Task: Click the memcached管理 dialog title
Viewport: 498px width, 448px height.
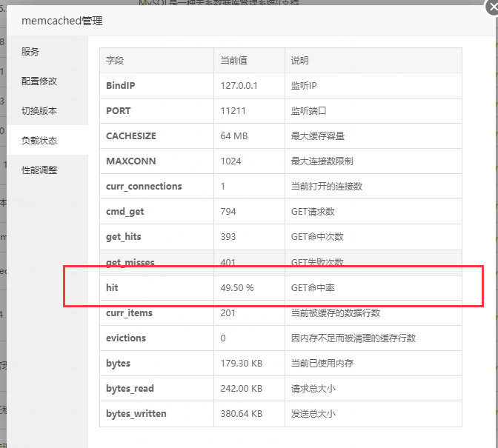Action: tap(62, 21)
